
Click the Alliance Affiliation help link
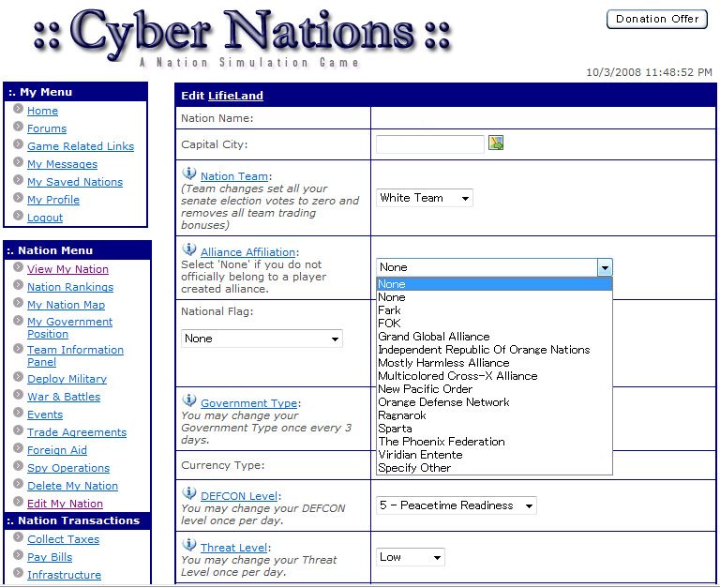(x=247, y=252)
